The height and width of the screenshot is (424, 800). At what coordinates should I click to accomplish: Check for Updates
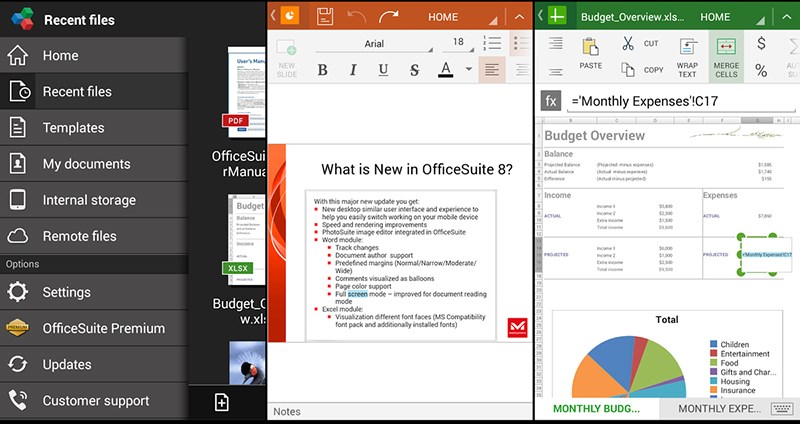click(x=94, y=364)
